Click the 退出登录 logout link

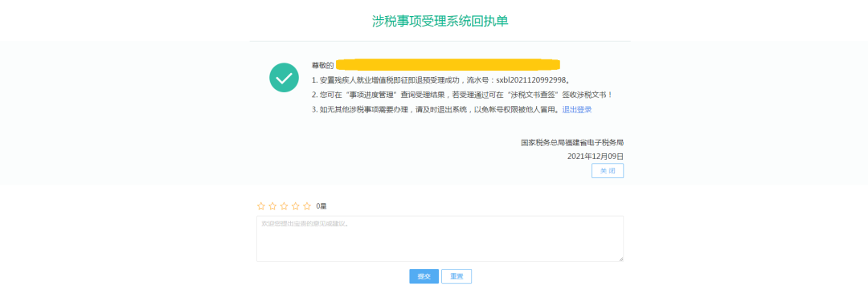coord(577,109)
